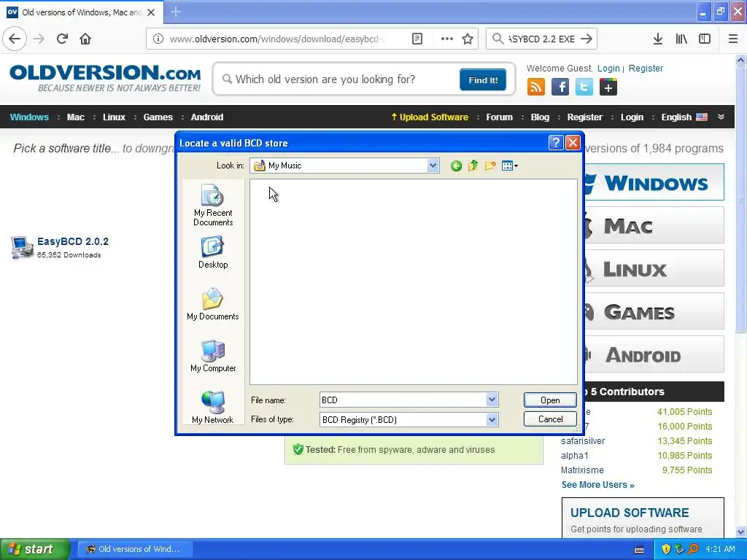
Task: Open the EasyBCD 2.0.2 title link
Action: (73, 241)
